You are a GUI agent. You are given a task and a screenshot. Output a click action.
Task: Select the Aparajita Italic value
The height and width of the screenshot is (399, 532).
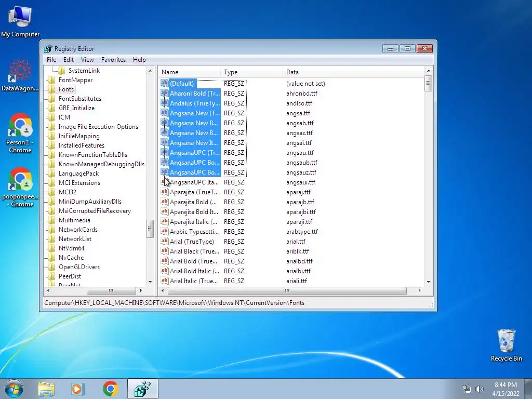click(193, 221)
